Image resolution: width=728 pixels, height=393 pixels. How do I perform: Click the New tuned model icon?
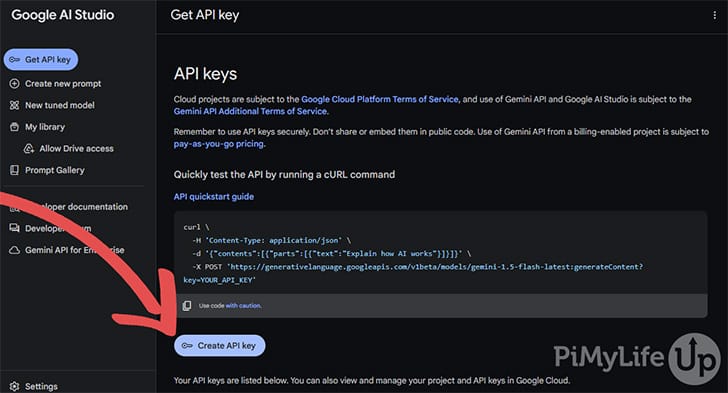[14, 105]
